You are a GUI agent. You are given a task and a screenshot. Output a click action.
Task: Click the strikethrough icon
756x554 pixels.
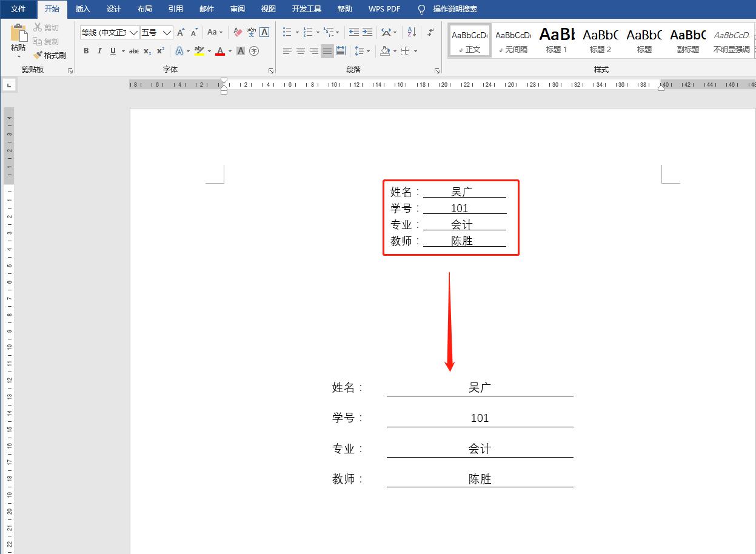tap(133, 51)
